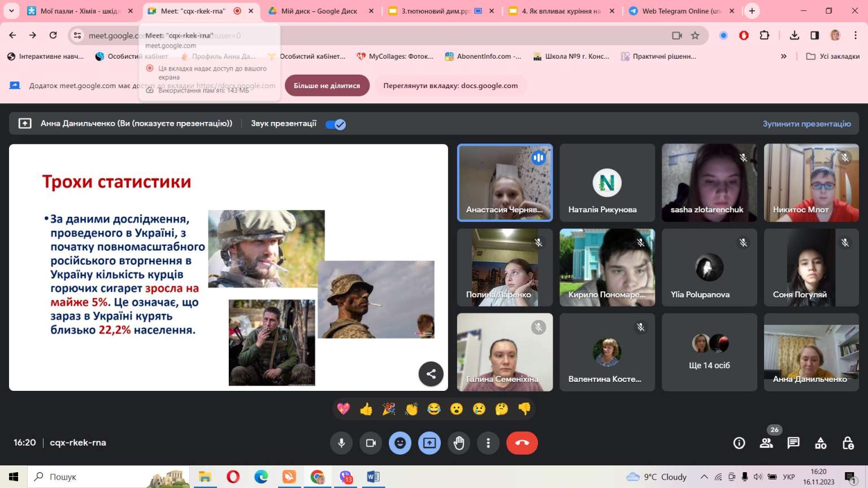The height and width of the screenshot is (488, 868).
Task: Send heart reaction emoji
Action: coord(344,408)
